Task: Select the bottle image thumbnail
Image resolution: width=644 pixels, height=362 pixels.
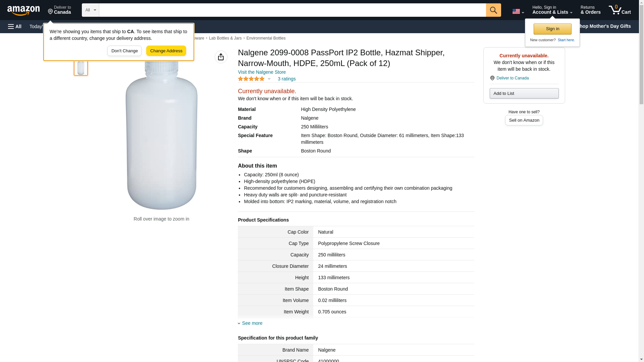Action: [81, 68]
